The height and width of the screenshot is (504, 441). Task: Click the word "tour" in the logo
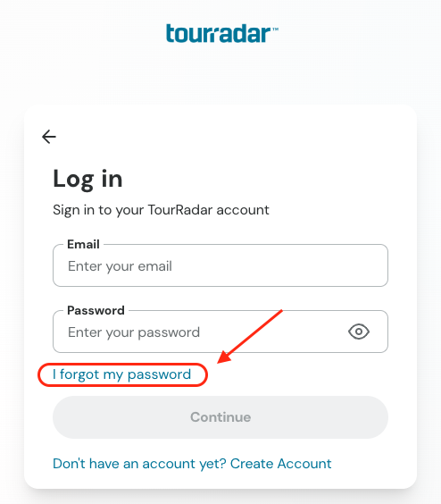(x=187, y=33)
